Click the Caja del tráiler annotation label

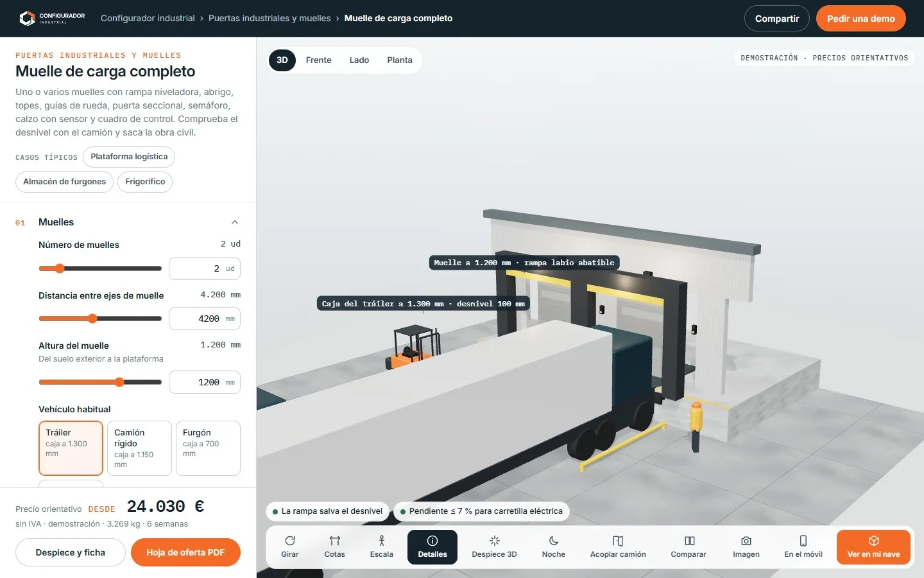click(x=424, y=304)
